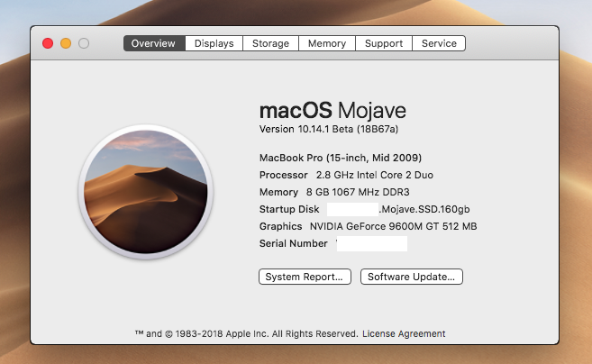This screenshot has height=364, width=592.
Task: Click the System Report... button
Action: pyautogui.click(x=305, y=277)
